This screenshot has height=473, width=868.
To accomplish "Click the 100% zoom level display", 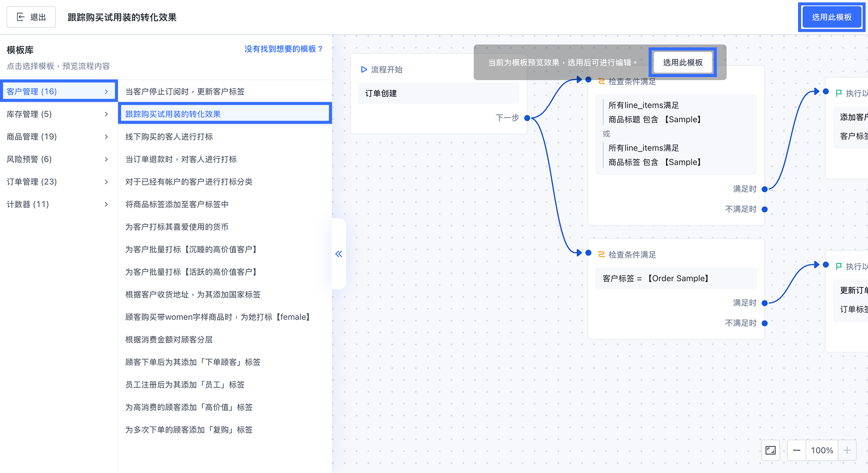I will coord(822,450).
